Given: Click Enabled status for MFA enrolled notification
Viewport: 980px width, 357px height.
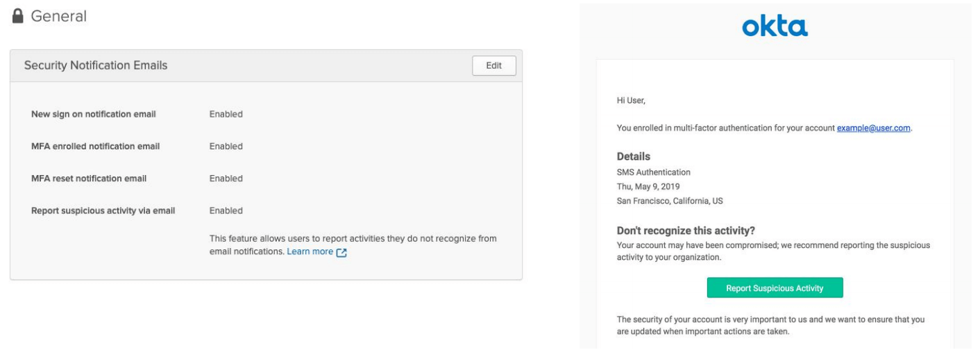Looking at the screenshot, I should point(226,147).
